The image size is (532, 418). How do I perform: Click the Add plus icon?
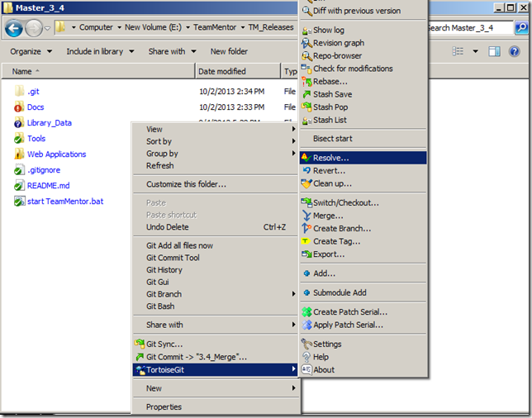(306, 273)
